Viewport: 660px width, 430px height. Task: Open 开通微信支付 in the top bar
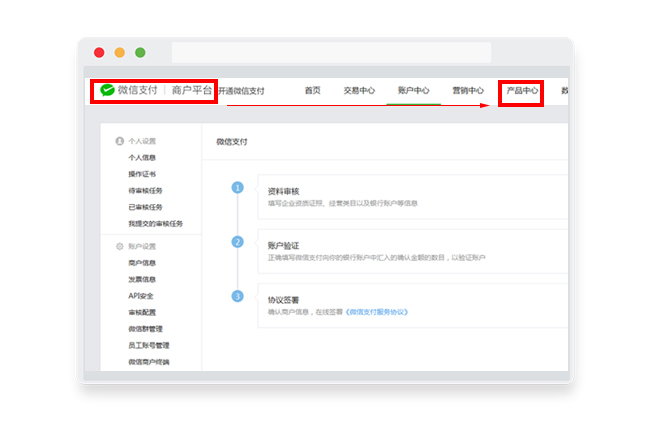(242, 91)
